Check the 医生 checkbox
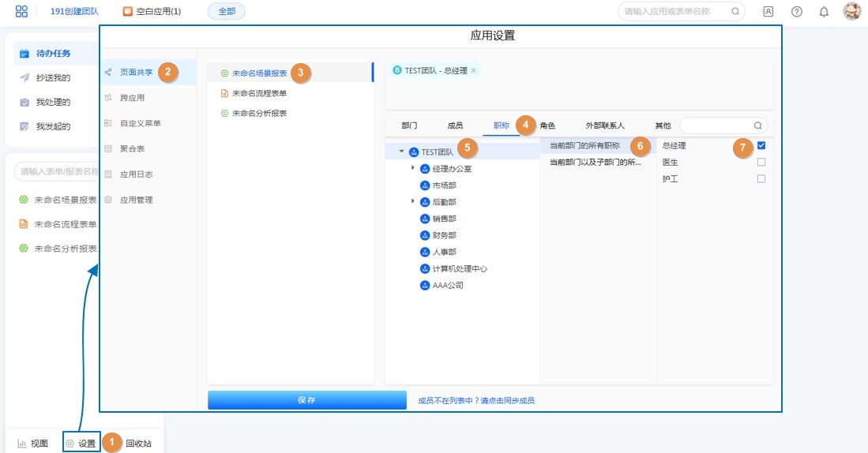868x453 pixels. tap(761, 162)
